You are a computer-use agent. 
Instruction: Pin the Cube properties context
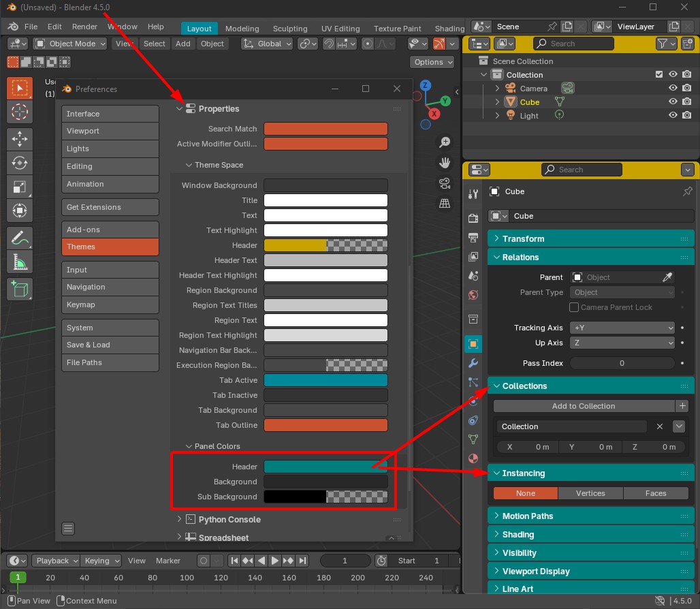click(x=687, y=191)
